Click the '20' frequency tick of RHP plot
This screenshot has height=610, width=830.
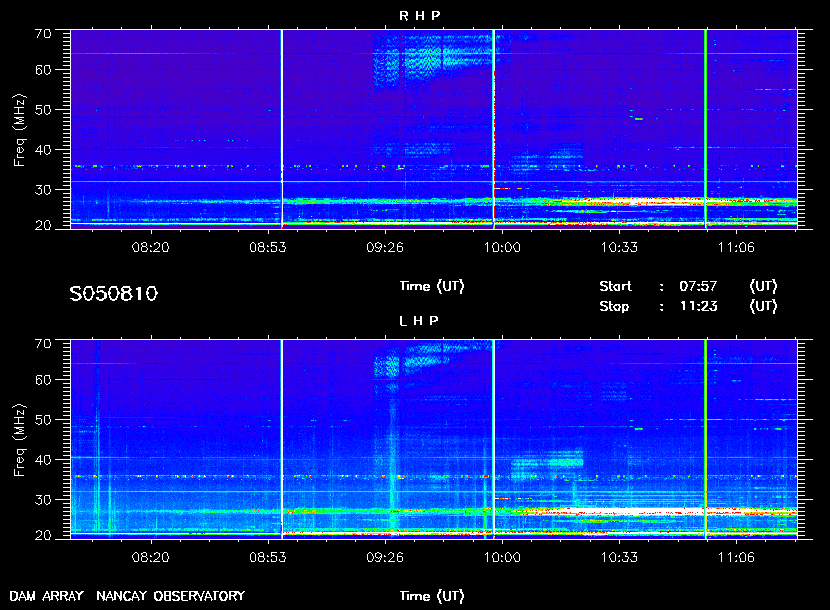click(43, 226)
